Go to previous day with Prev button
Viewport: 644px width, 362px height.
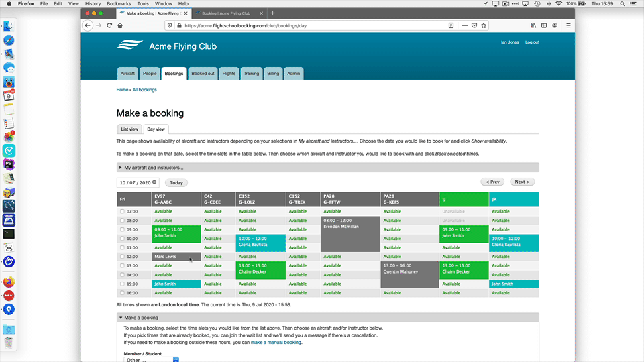(x=492, y=182)
